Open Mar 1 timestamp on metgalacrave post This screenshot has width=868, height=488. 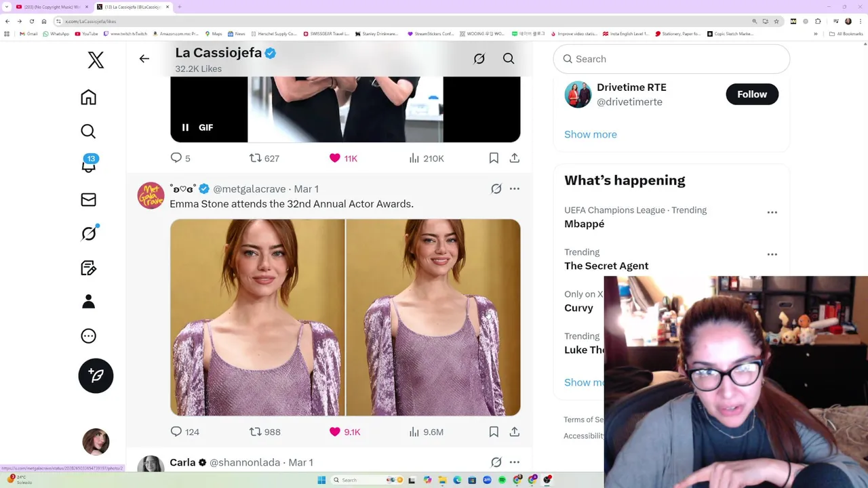307,189
